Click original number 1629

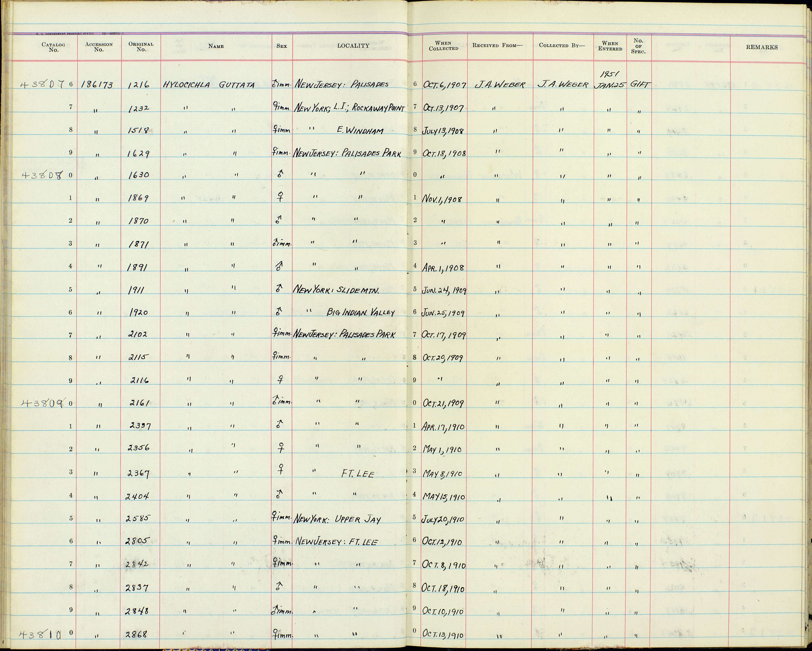pos(139,154)
